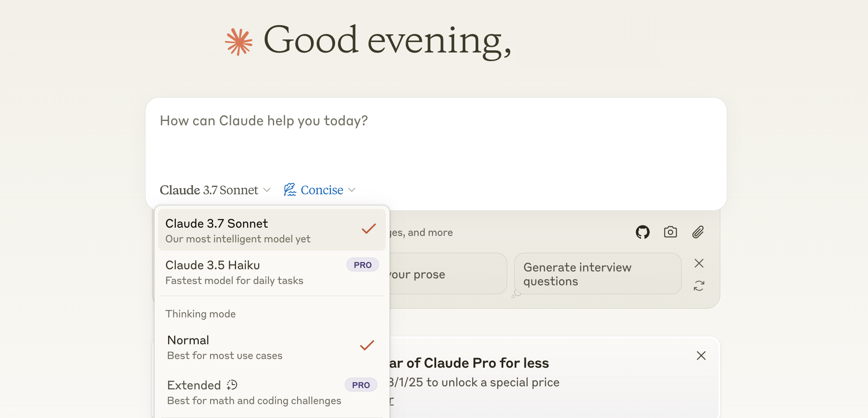The image size is (868, 418).
Task: Open the Claude 3.7 Sonnet model dropdown
Action: pyautogui.click(x=215, y=190)
